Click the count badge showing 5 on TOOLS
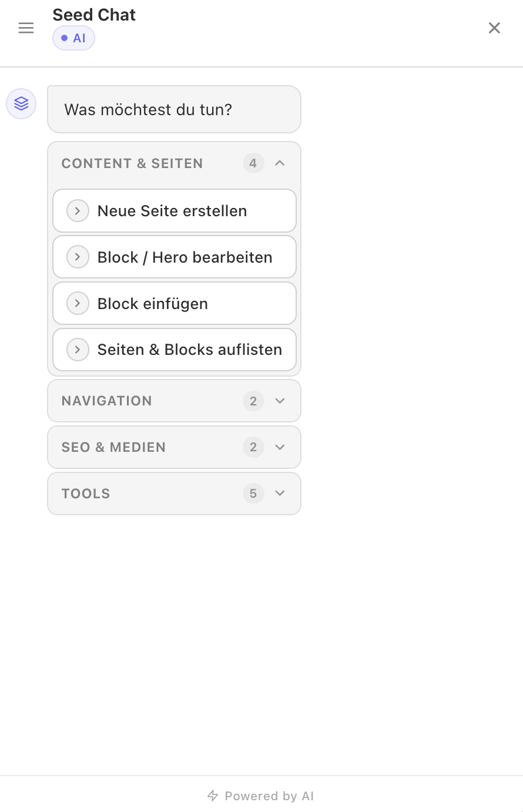The image size is (523, 812). (x=253, y=494)
